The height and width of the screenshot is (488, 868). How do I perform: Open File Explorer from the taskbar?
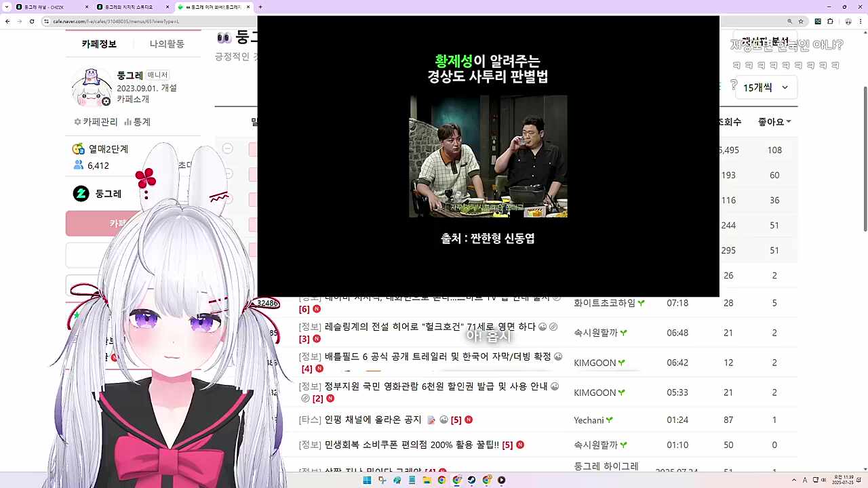[427, 480]
